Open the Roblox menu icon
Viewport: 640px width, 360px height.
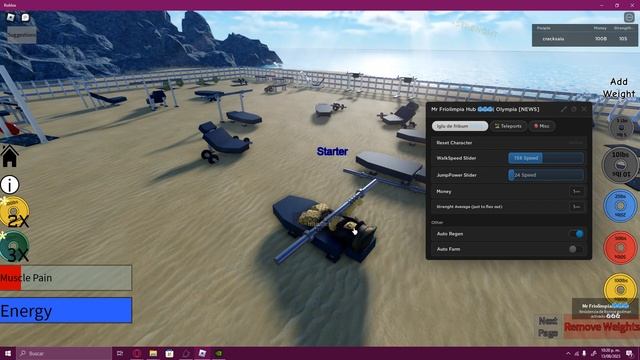(x=11, y=17)
